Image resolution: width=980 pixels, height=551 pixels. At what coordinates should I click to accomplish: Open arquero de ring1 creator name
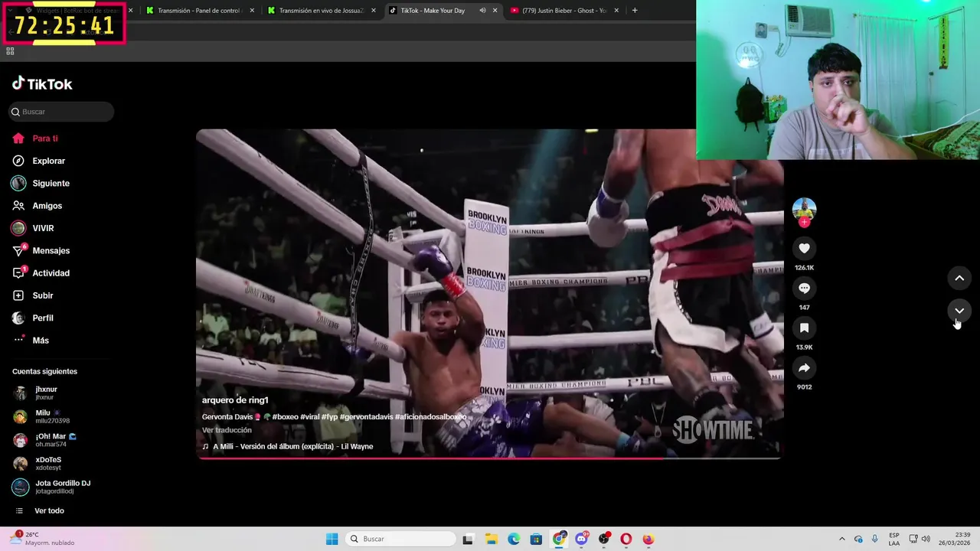235,400
